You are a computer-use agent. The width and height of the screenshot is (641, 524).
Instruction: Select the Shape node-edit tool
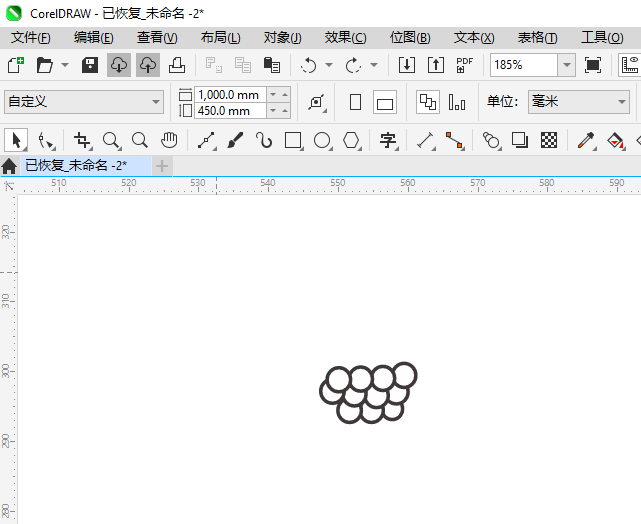pos(45,140)
